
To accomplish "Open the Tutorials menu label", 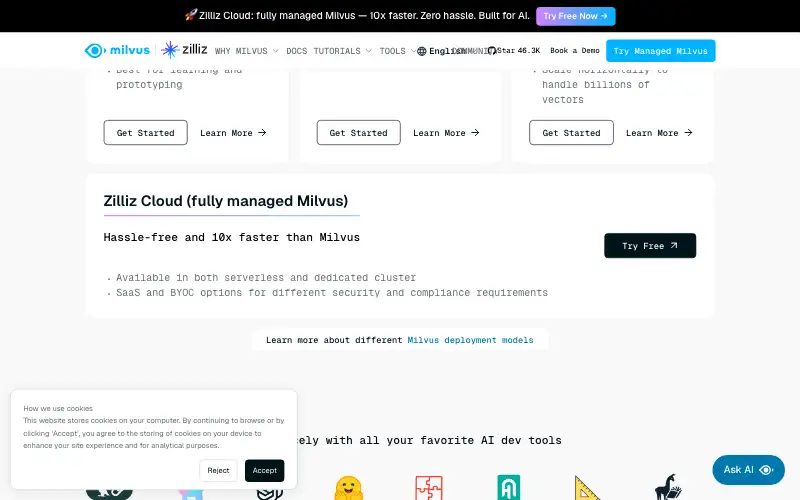I will tap(337, 51).
